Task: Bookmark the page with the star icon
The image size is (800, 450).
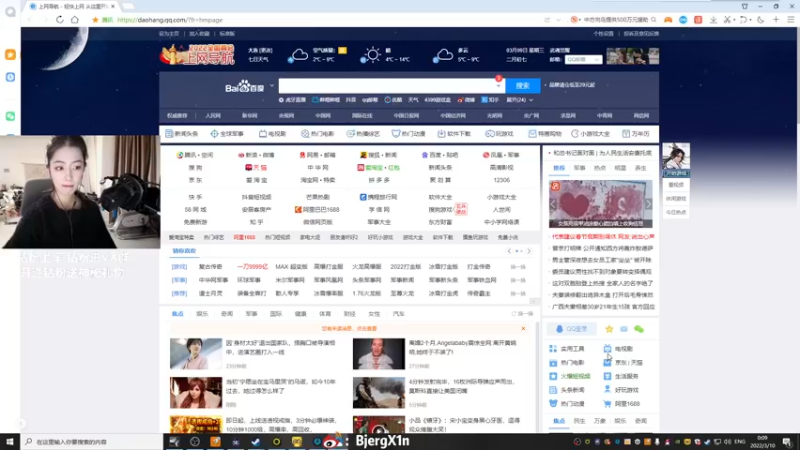Action: (95, 20)
